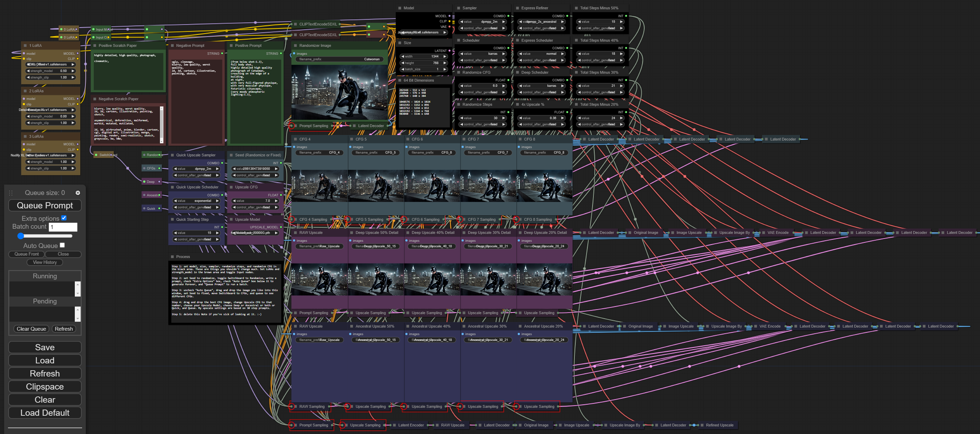Collapse the Seed (Randomize or Fixed) node dot
Viewport: 980px width, 434px height.
tap(231, 155)
